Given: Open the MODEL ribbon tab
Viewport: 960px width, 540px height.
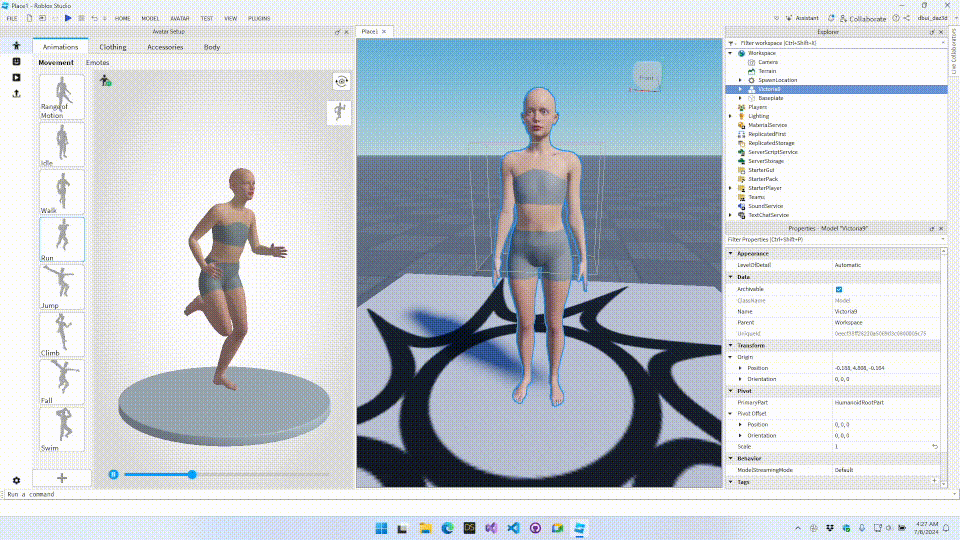Looking at the screenshot, I should coord(150,18).
